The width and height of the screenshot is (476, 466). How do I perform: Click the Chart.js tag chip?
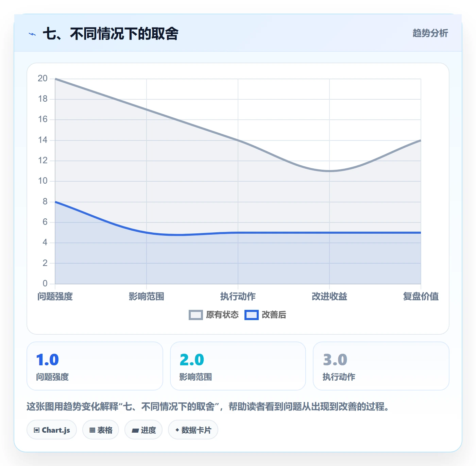52,430
